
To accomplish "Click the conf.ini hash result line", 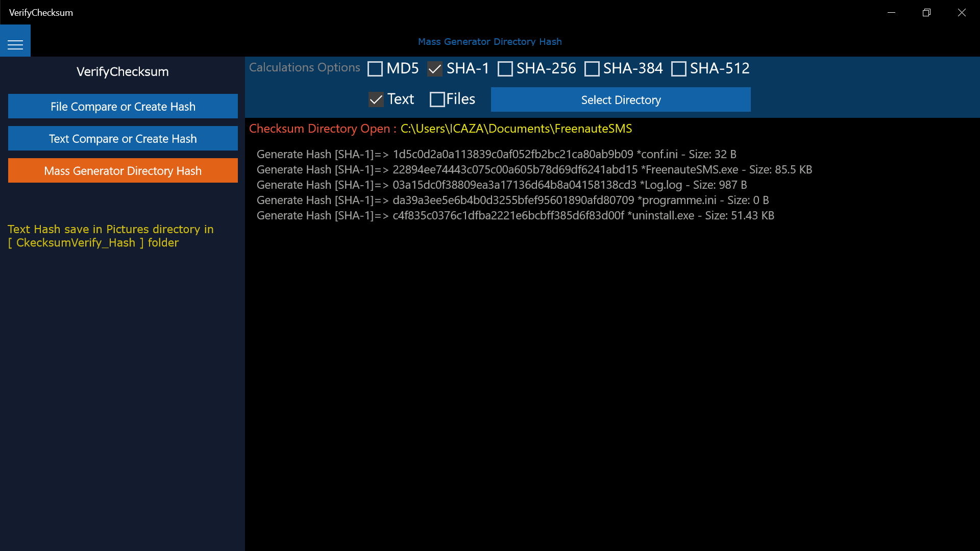I will coord(496,154).
